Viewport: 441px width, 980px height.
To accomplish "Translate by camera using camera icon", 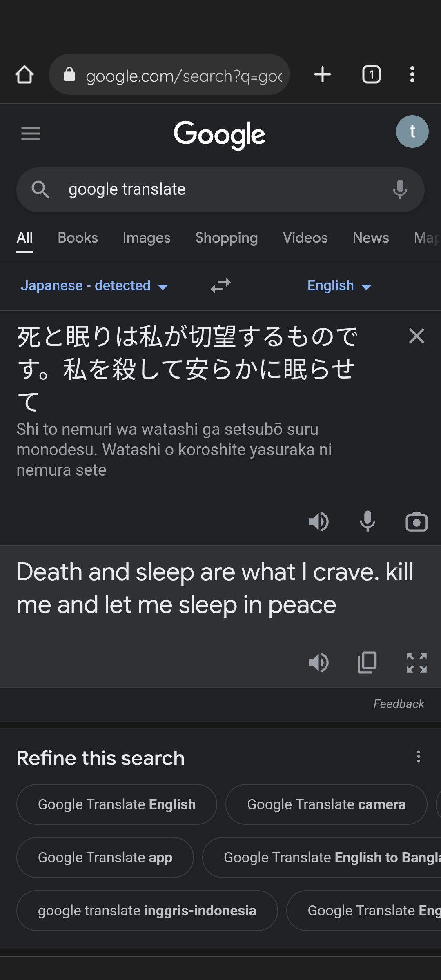I will pyautogui.click(x=416, y=522).
